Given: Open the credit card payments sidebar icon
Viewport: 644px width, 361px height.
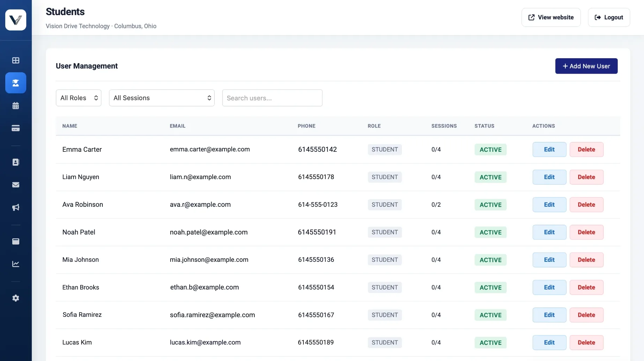Looking at the screenshot, I should [16, 128].
